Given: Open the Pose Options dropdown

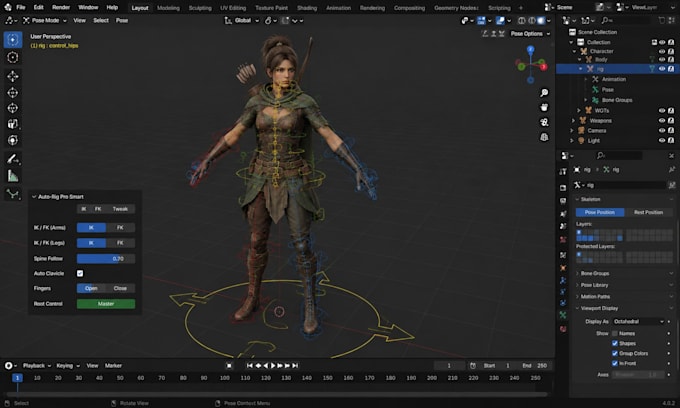Looking at the screenshot, I should (x=530, y=34).
